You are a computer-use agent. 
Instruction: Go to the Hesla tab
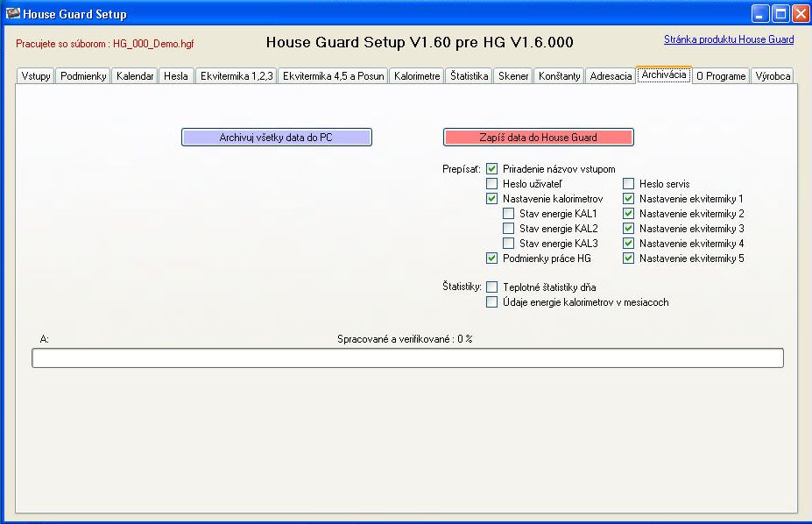(x=176, y=76)
